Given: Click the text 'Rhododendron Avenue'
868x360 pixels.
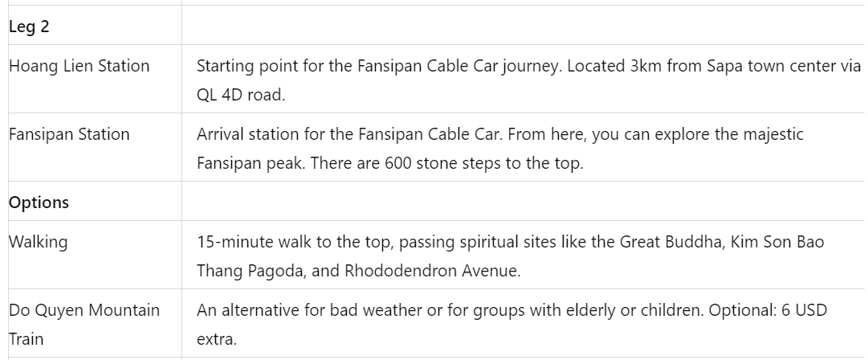Looking at the screenshot, I should click(431, 271).
